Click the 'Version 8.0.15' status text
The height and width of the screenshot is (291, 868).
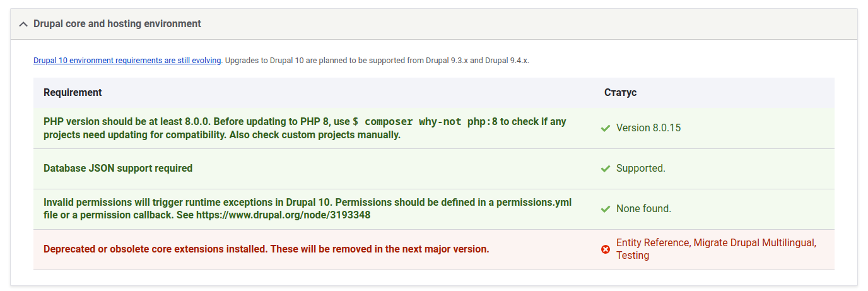click(648, 128)
